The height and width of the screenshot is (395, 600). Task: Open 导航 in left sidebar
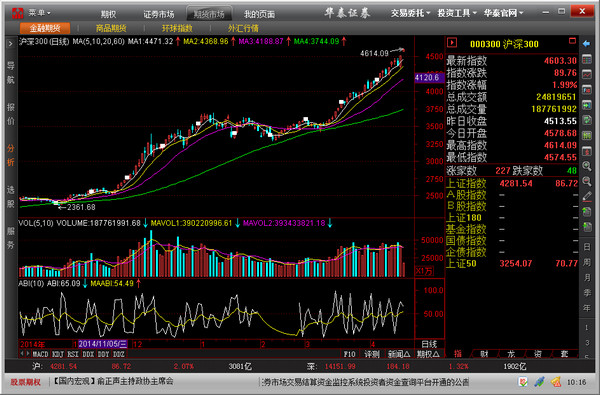pyautogui.click(x=10, y=73)
